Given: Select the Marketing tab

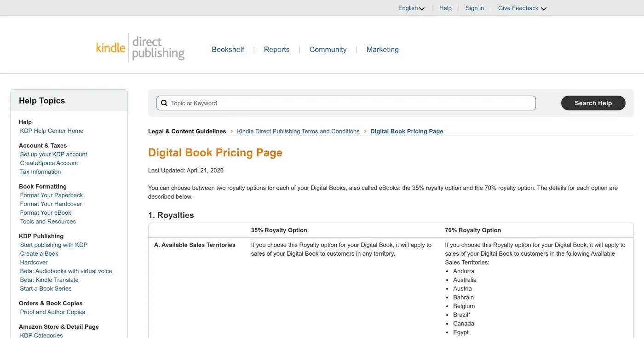Looking at the screenshot, I should coord(382,50).
